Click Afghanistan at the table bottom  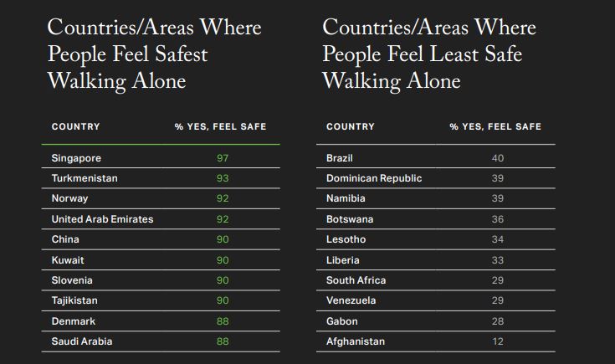pyautogui.click(x=356, y=341)
